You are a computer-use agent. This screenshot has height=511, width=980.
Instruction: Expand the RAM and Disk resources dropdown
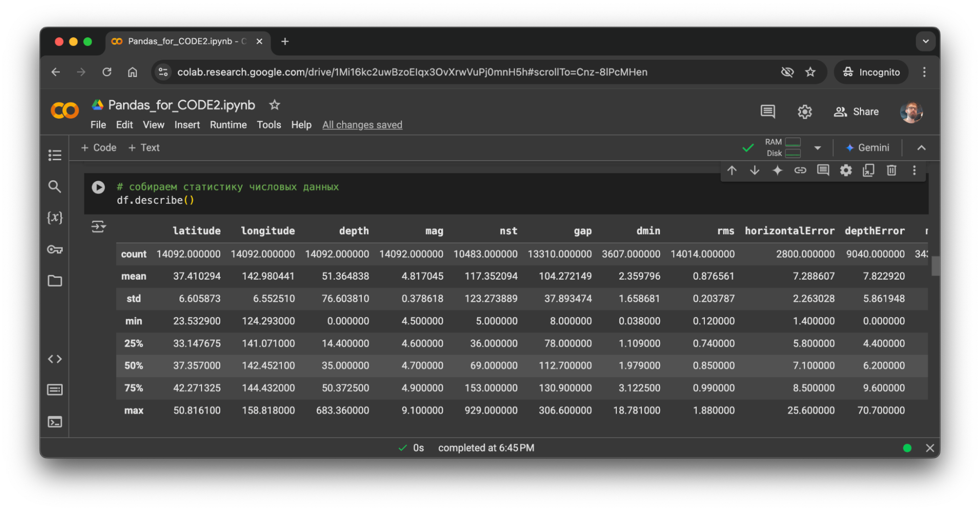click(x=817, y=147)
